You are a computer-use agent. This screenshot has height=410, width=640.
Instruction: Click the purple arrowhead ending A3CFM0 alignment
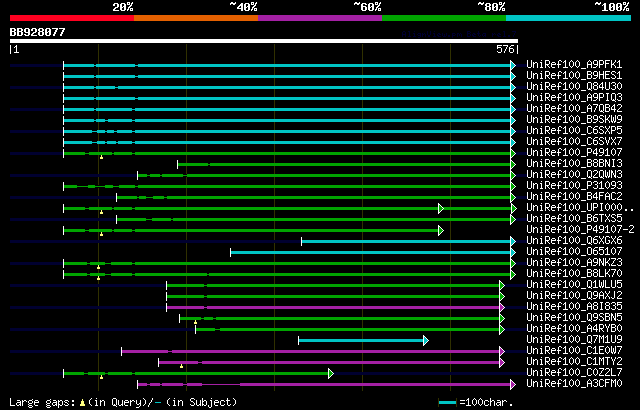(x=513, y=385)
